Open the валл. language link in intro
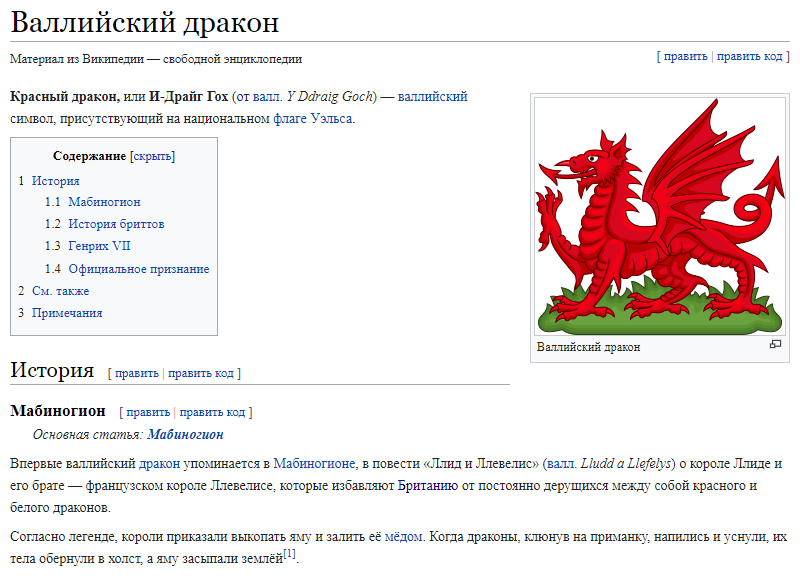Viewport: 800px width, 576px height. (x=268, y=96)
